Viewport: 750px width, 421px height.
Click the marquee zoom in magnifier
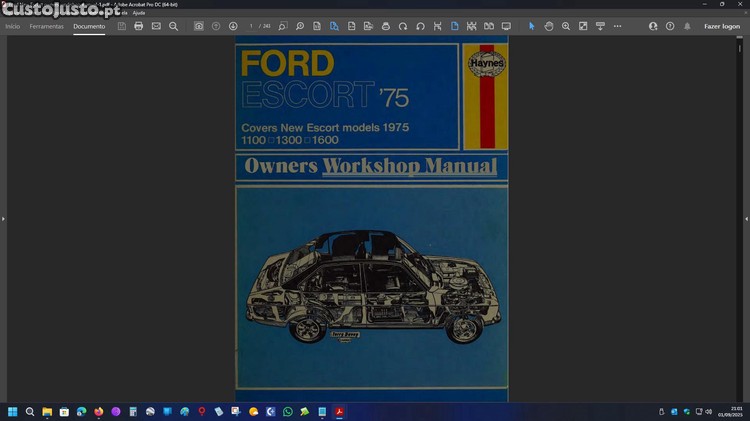tap(566, 26)
